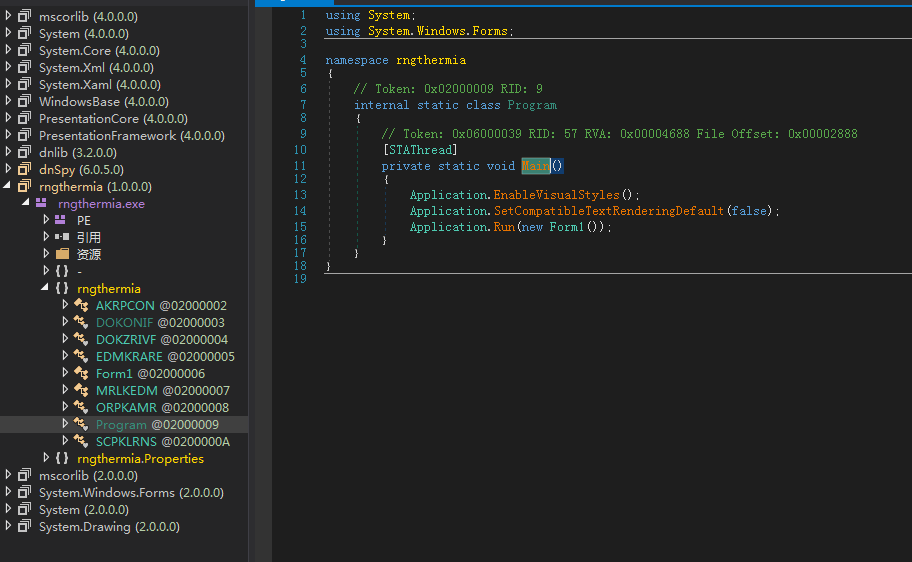This screenshot has width=912, height=562.
Task: Click the PresentationCore assembly icon
Action: click(x=24, y=118)
